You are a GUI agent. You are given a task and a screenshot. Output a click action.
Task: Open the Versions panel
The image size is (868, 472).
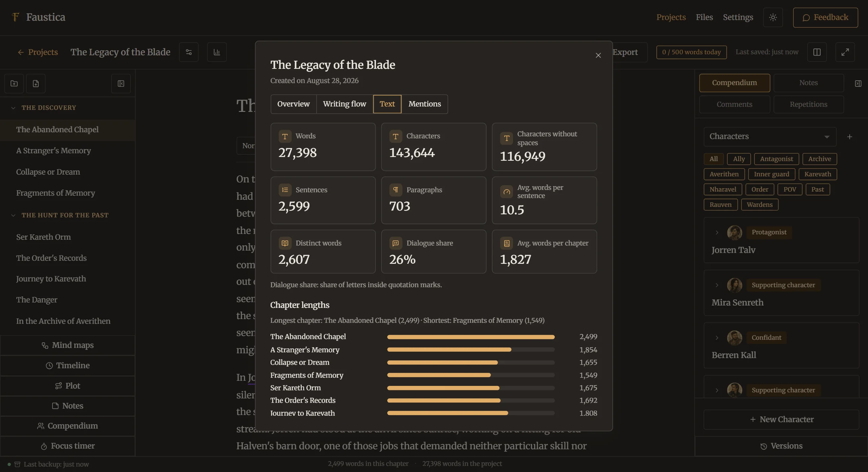[781, 446]
